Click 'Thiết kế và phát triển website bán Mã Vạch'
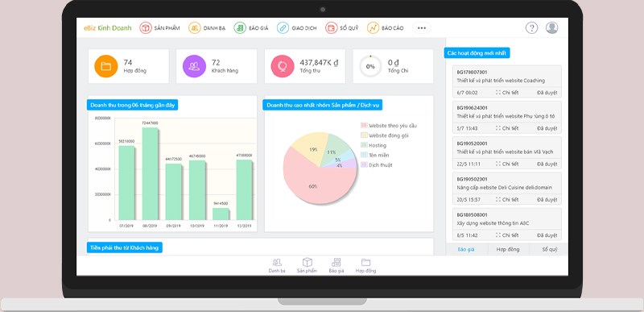This screenshot has width=644, height=312. tap(505, 152)
